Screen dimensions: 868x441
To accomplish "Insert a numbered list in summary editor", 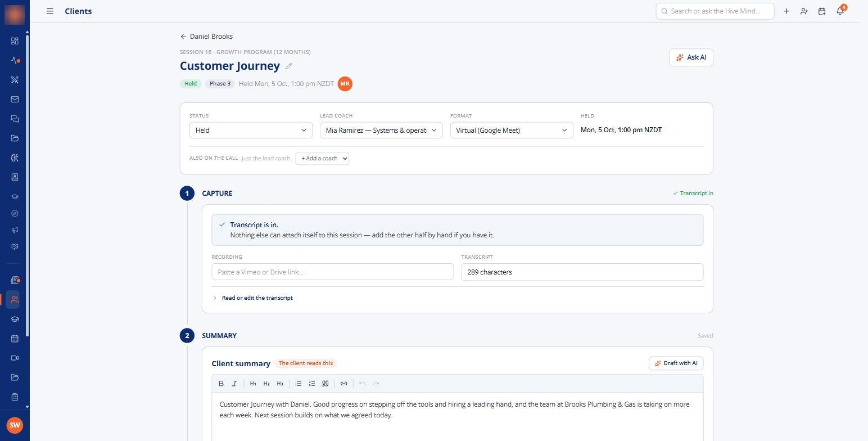I will coord(312,384).
